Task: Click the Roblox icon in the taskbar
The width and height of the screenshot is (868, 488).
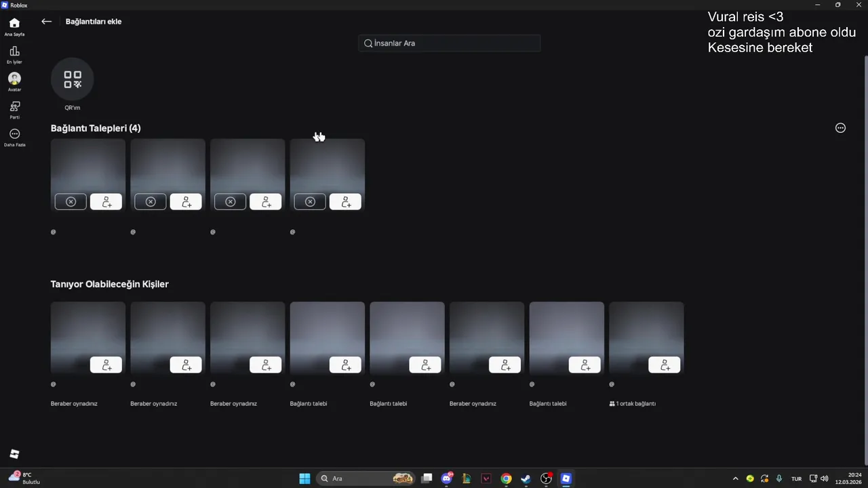Action: pyautogui.click(x=566, y=479)
